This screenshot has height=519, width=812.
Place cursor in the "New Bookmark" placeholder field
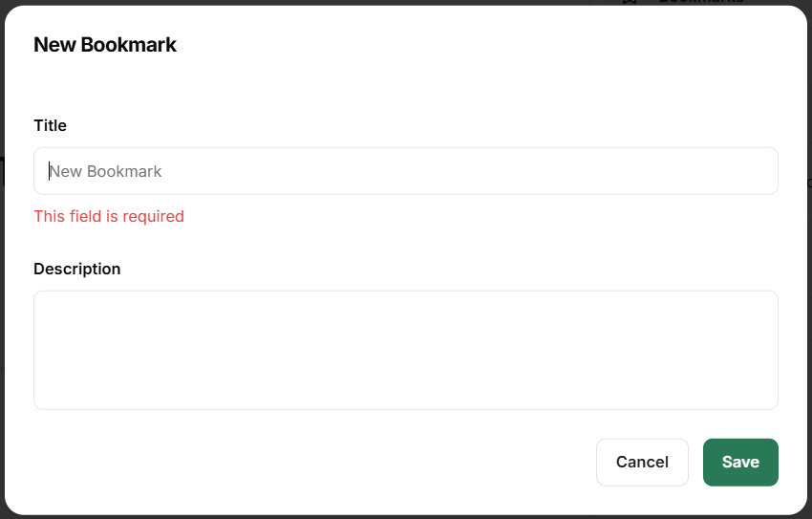pyautogui.click(x=405, y=171)
